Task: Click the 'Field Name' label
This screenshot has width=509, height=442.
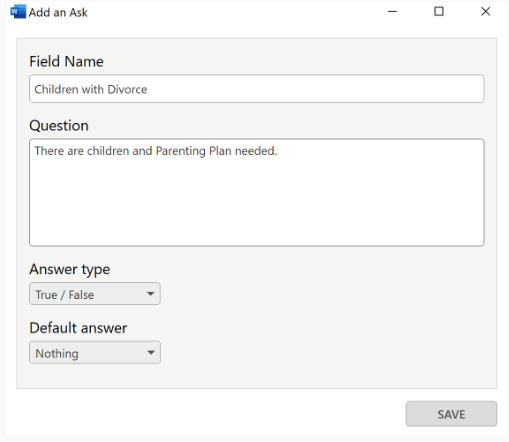Action: [66, 62]
